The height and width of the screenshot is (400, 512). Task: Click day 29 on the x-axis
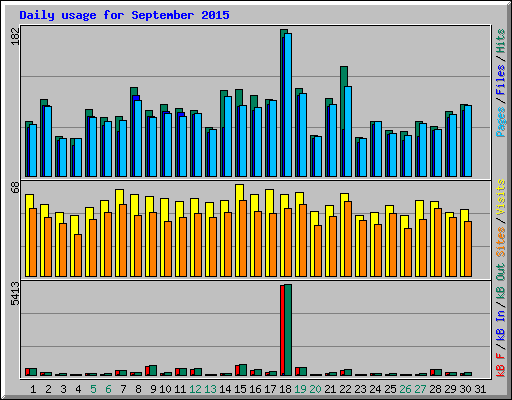click(450, 389)
